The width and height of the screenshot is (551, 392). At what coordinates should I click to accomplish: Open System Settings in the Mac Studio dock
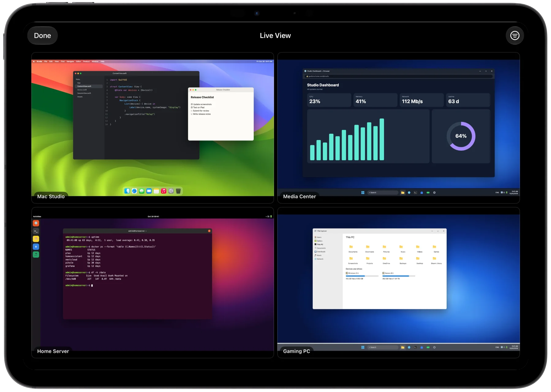(x=171, y=191)
